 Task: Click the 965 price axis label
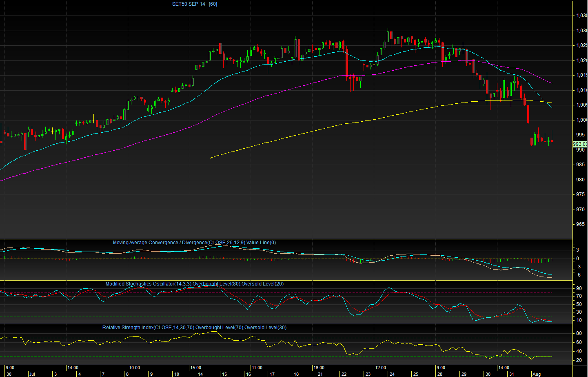(580, 224)
